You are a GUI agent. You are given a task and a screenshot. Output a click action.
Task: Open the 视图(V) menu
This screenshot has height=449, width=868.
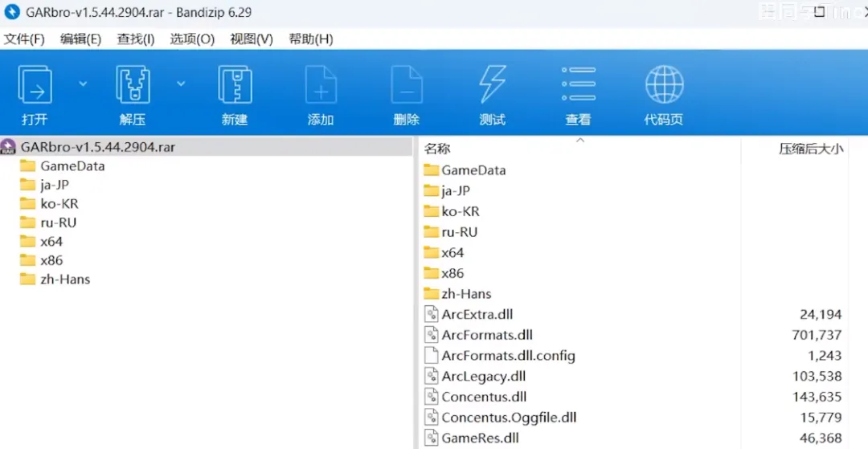252,39
